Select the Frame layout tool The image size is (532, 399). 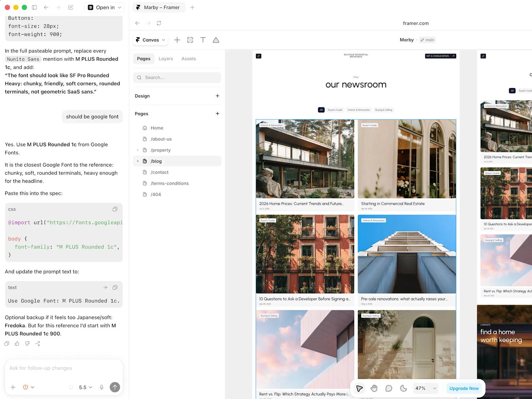[x=190, y=40]
